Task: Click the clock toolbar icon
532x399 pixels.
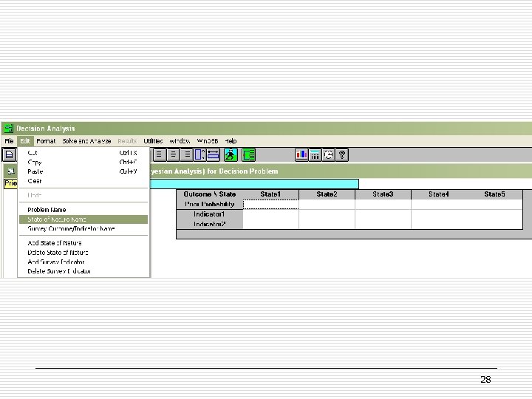Action: (328, 154)
